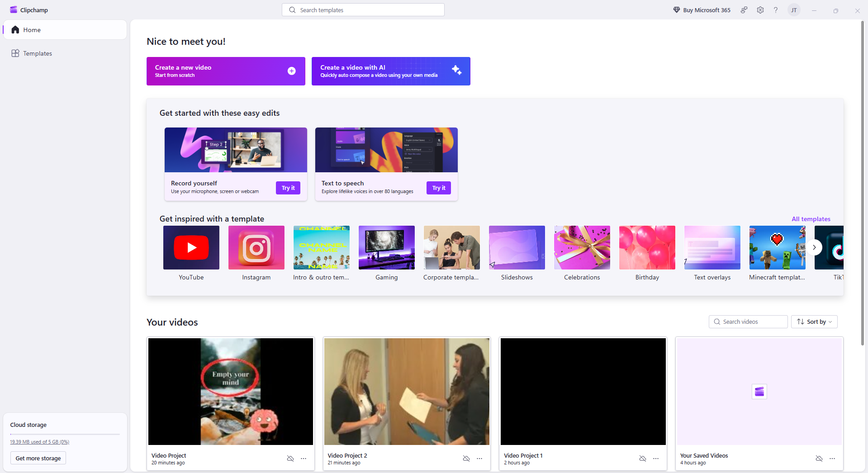Open the settings gear icon
This screenshot has height=473, width=868.
[x=760, y=10]
